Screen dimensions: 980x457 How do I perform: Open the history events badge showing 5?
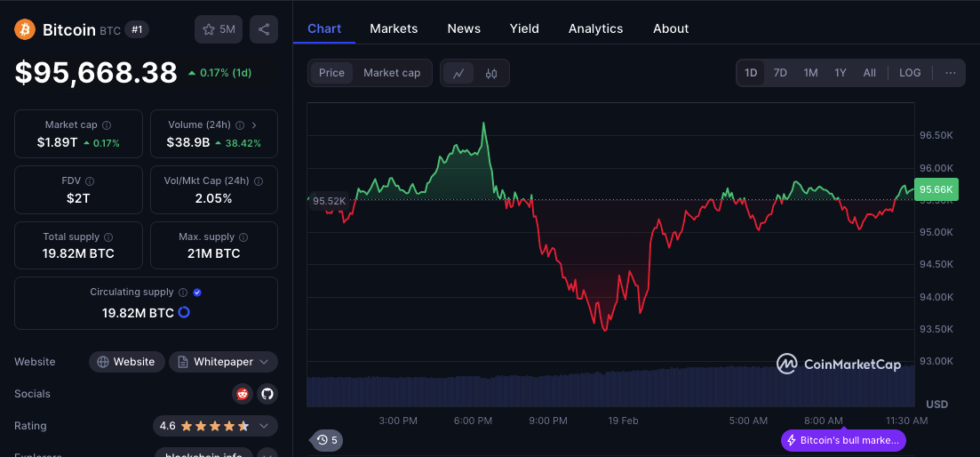click(328, 440)
